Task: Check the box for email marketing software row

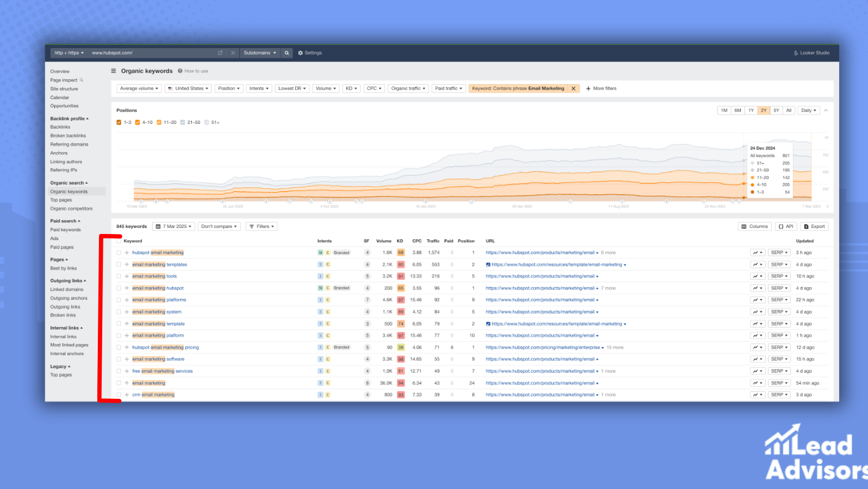Action: 119,359
